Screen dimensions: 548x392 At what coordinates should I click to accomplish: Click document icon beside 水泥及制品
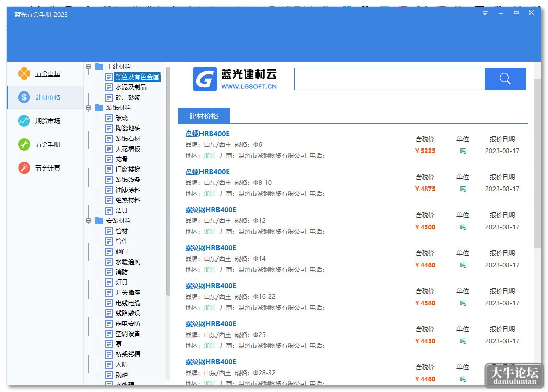pyautogui.click(x=108, y=87)
